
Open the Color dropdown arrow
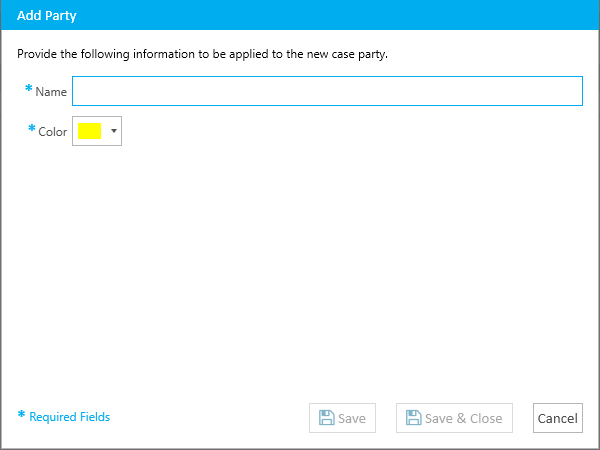point(114,131)
